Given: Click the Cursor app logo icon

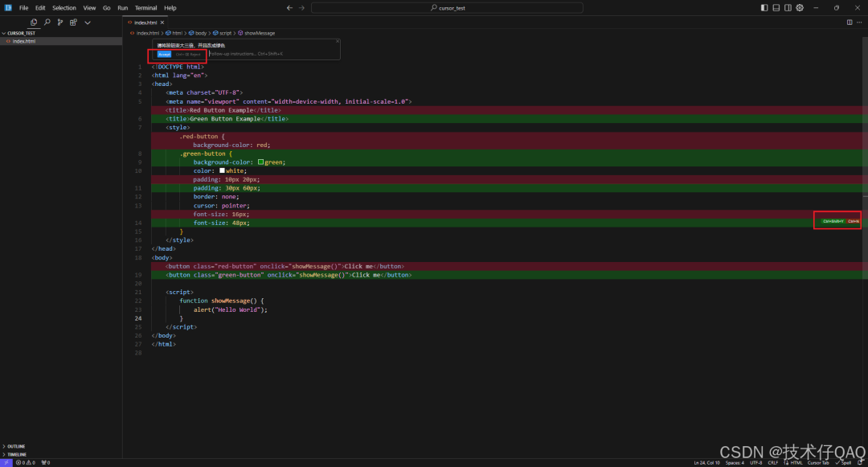Looking at the screenshot, I should point(8,8).
